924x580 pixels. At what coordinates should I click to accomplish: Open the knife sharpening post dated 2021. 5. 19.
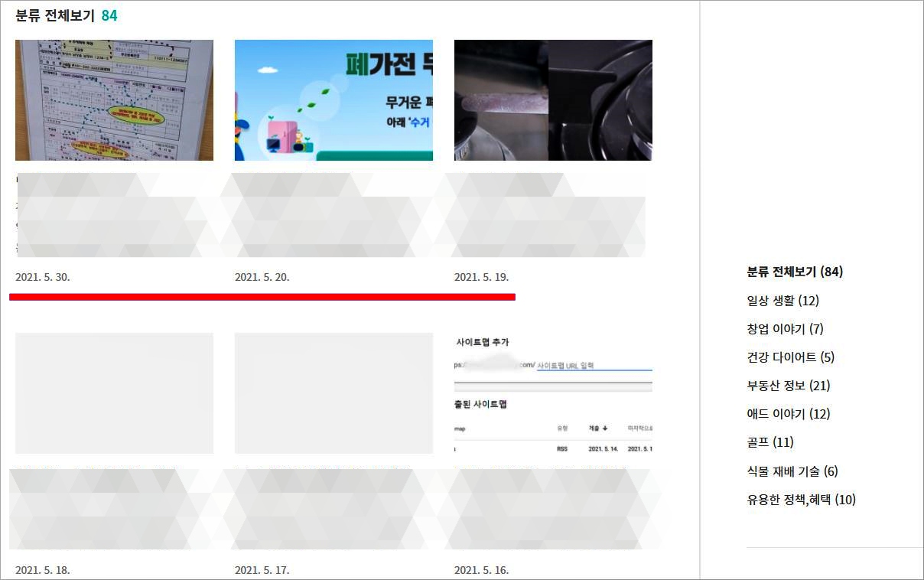click(x=553, y=100)
